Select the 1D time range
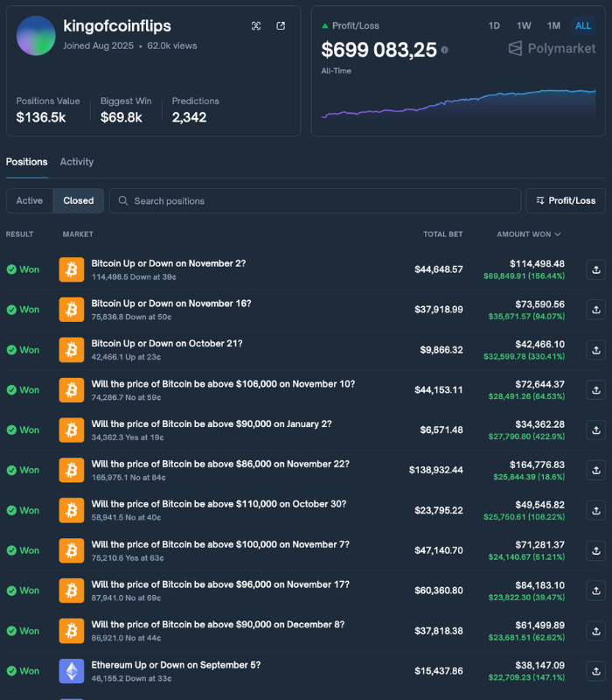The image size is (612, 700). pyautogui.click(x=494, y=26)
